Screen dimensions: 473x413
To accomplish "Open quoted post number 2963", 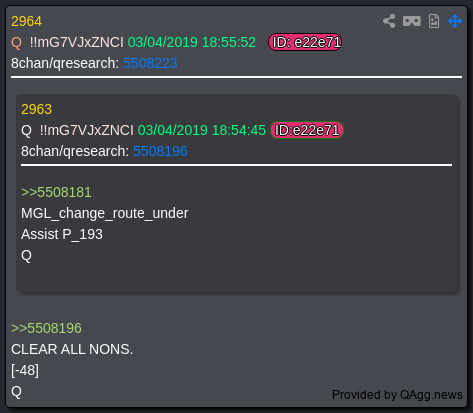I will click(x=36, y=109).
